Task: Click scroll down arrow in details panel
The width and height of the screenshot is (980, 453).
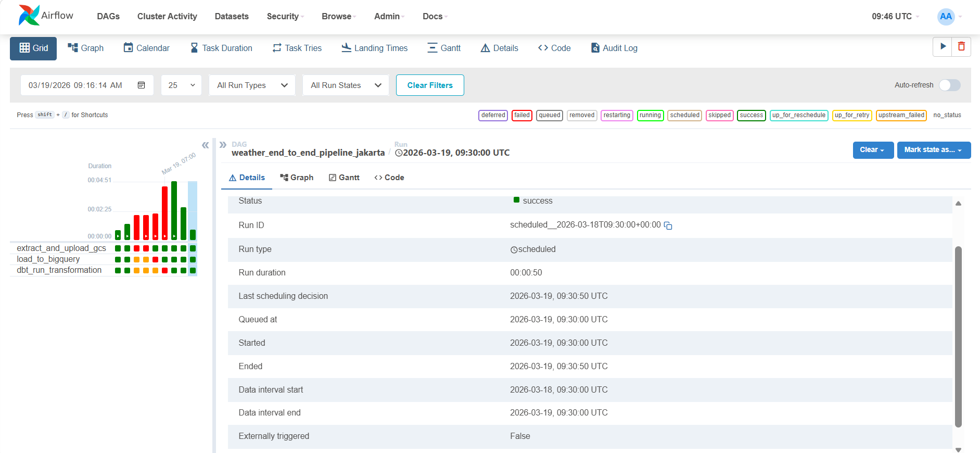Action: [x=958, y=449]
